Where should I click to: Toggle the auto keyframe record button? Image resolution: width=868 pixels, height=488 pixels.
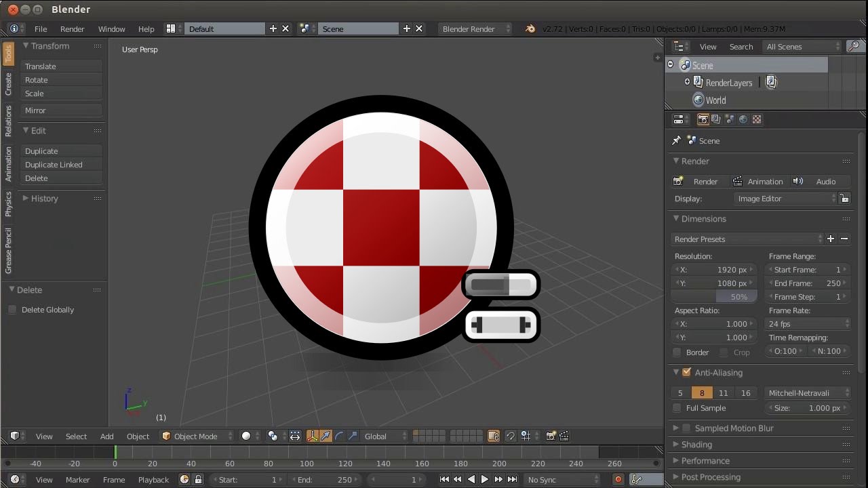(x=618, y=479)
